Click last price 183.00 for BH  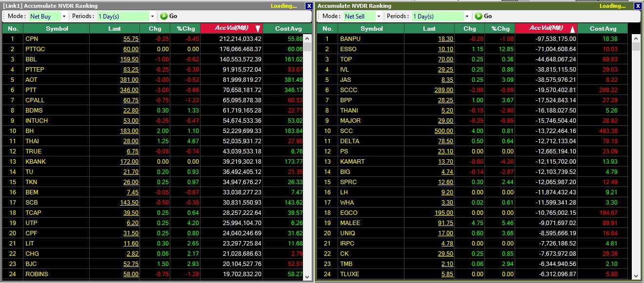(x=129, y=131)
